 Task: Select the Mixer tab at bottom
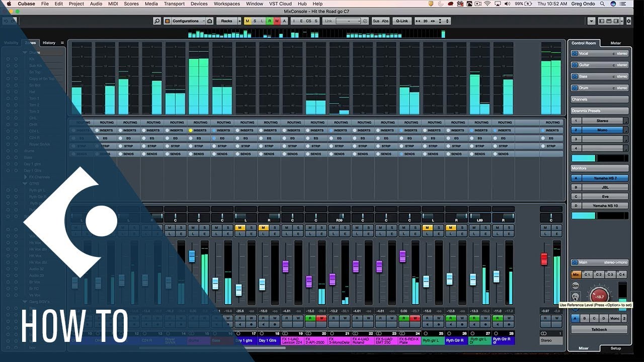[584, 348]
